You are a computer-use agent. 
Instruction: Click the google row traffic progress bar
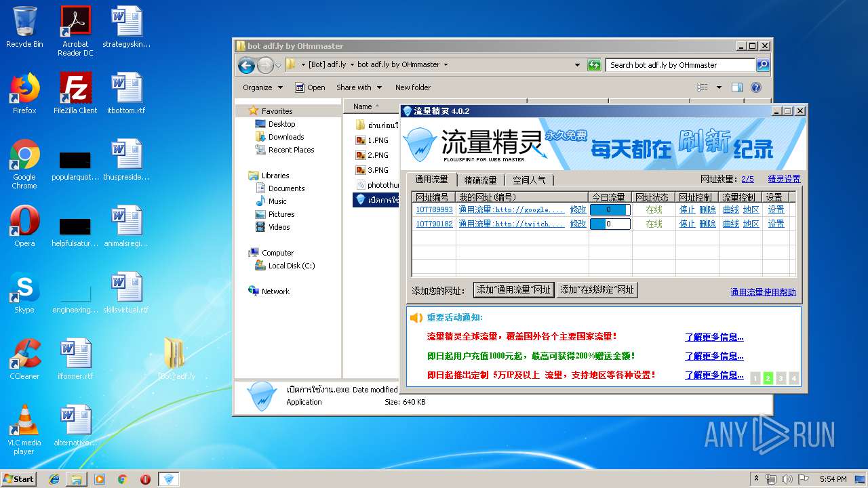point(610,210)
